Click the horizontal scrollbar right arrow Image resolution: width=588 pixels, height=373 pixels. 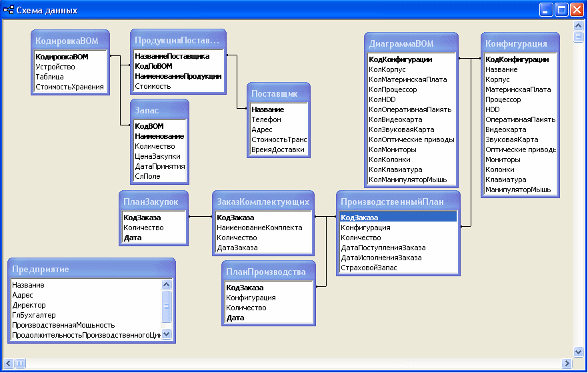point(567,363)
